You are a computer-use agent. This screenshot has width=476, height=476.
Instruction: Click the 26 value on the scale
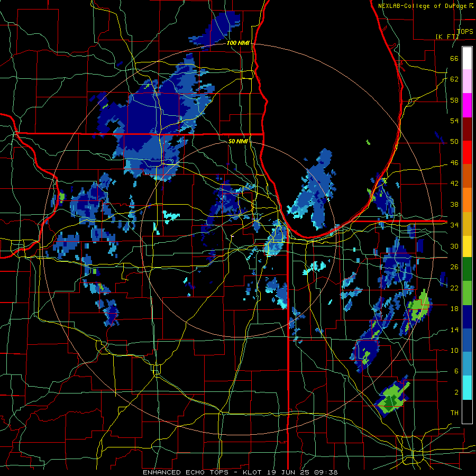pos(454,267)
